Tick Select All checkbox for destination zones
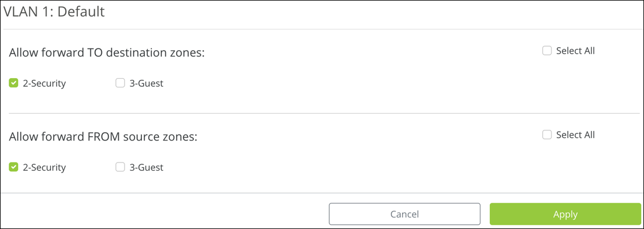 (x=547, y=51)
